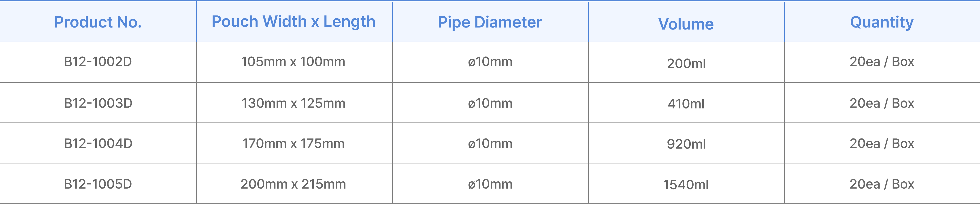Click the 170mm x 175mm dimension cell
The image size is (980, 204).
[x=293, y=143]
